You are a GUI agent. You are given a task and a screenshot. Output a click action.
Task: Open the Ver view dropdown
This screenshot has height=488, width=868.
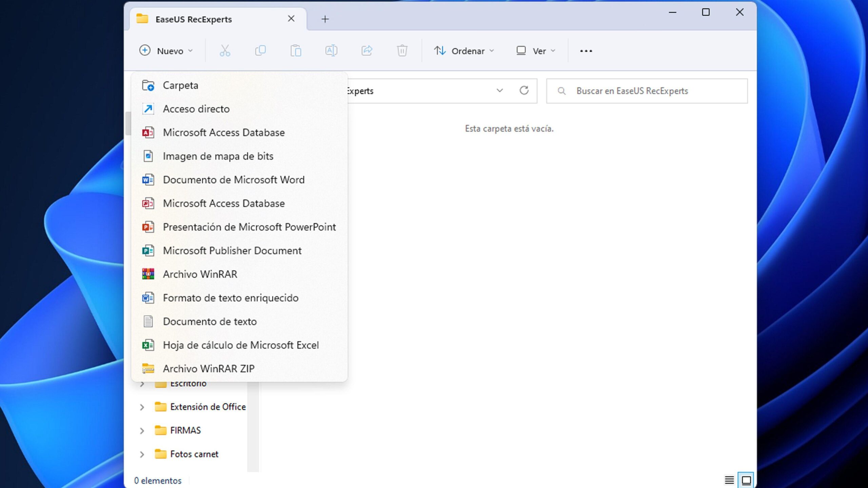[x=536, y=51]
